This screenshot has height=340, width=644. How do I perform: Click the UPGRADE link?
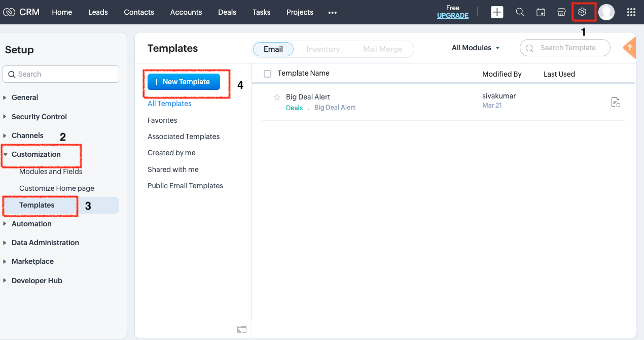click(x=452, y=16)
